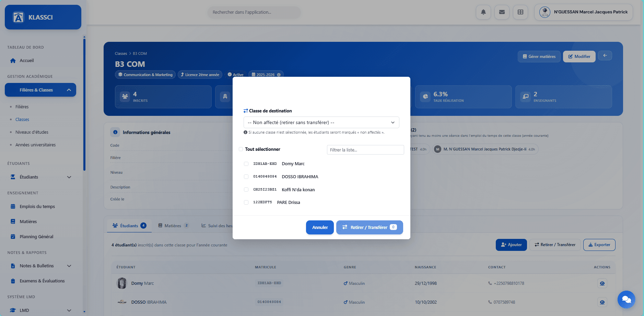This screenshot has width=644, height=316.
Task: Click the Informations générales info icon
Action: coord(115,132)
